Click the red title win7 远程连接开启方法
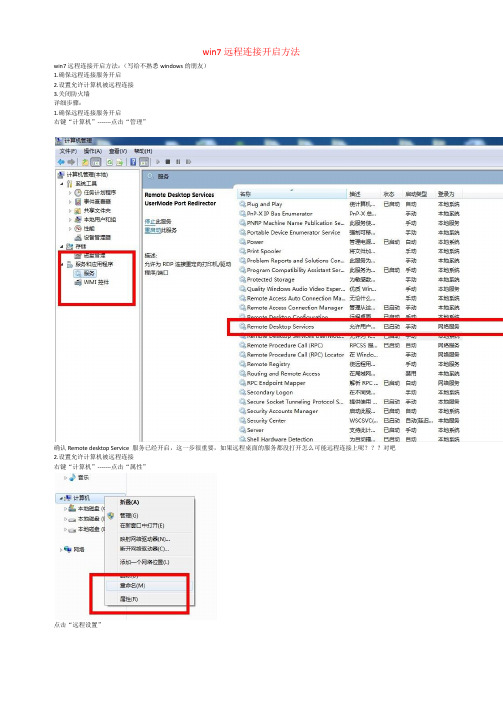 [251, 52]
